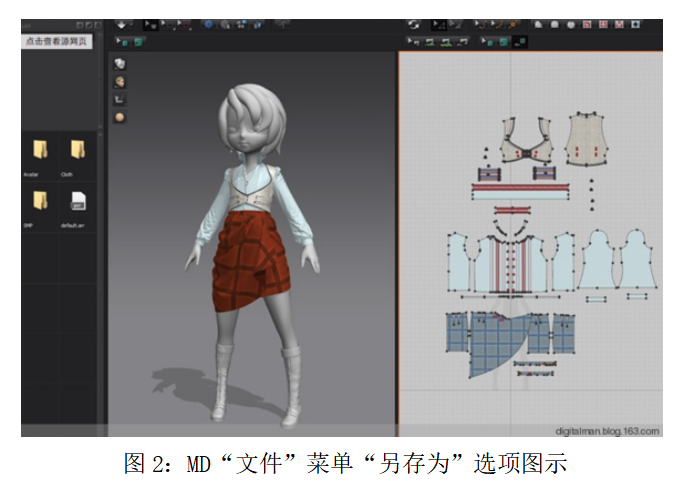Click the L-shaped axis icon in 3D sidebar
The width and height of the screenshot is (685, 487).
(x=119, y=99)
